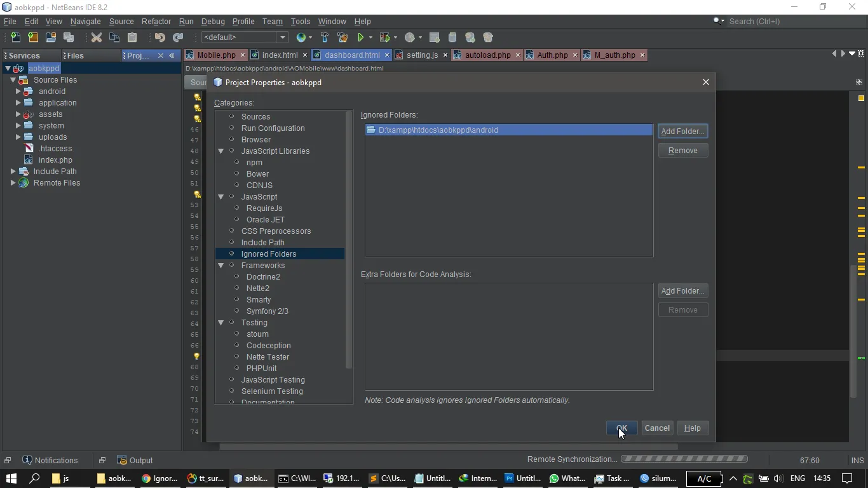Image resolution: width=868 pixels, height=488 pixels.
Task: Click the Undo arrow icon
Action: pyautogui.click(x=160, y=37)
